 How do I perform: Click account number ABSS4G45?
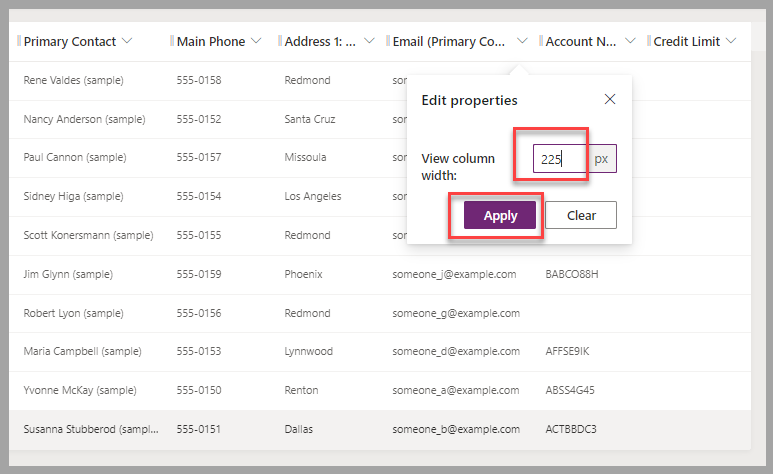570,390
